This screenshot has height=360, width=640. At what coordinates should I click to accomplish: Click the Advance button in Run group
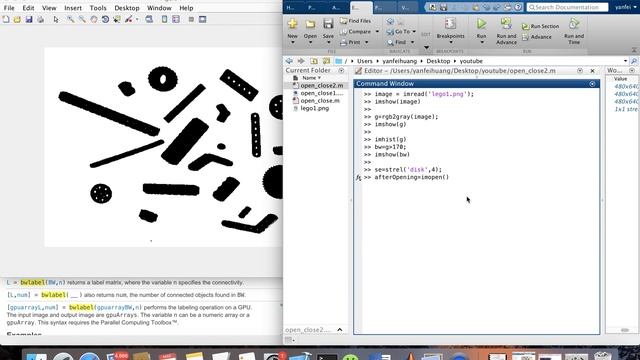coord(537,37)
